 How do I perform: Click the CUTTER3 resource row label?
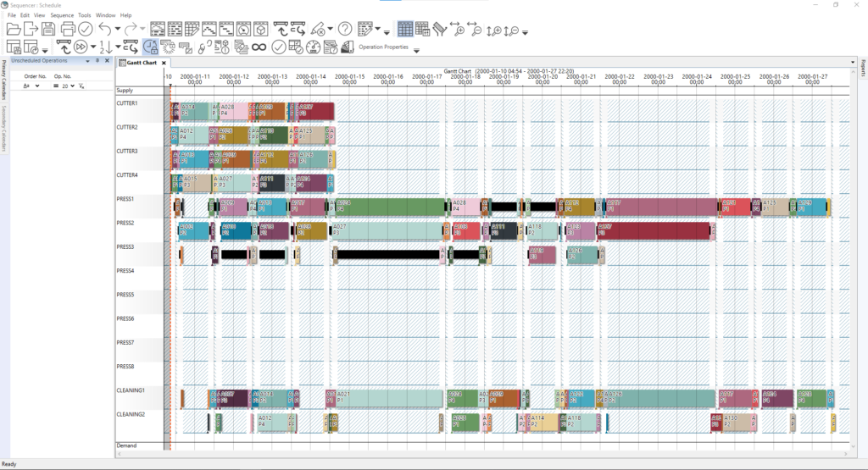(x=127, y=151)
